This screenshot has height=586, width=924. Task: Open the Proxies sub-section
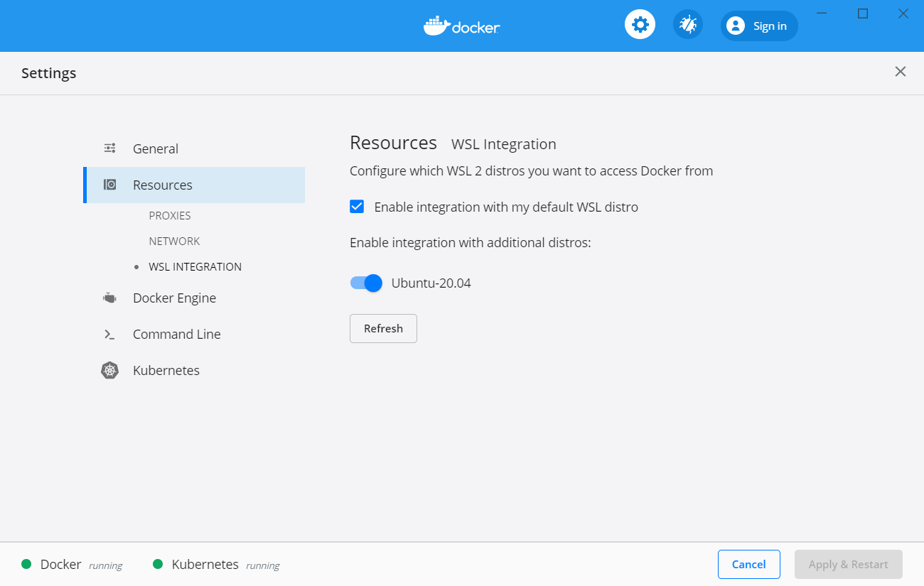[x=170, y=215]
